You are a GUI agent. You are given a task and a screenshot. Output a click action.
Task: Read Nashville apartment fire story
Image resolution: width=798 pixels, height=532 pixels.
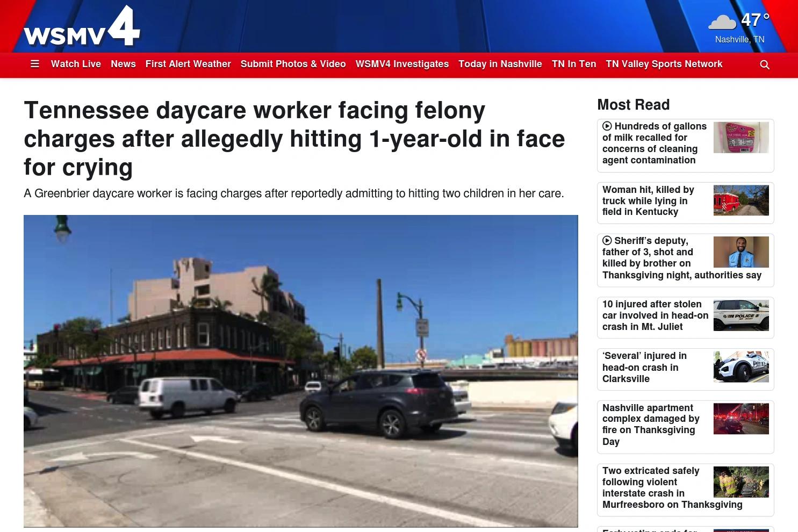(x=651, y=425)
